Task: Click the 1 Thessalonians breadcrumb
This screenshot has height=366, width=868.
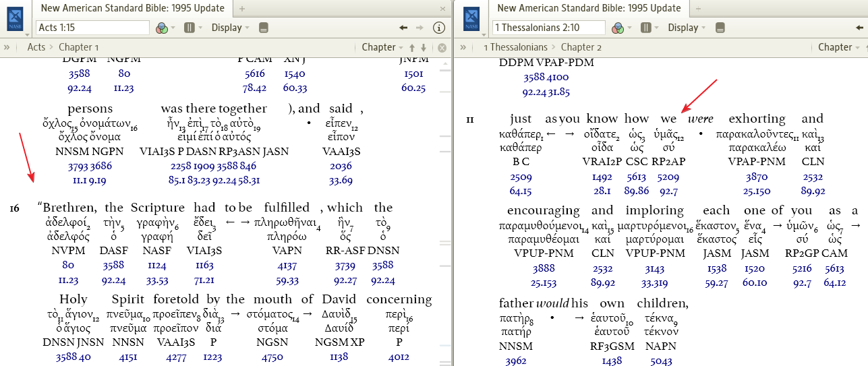Action: click(x=515, y=47)
